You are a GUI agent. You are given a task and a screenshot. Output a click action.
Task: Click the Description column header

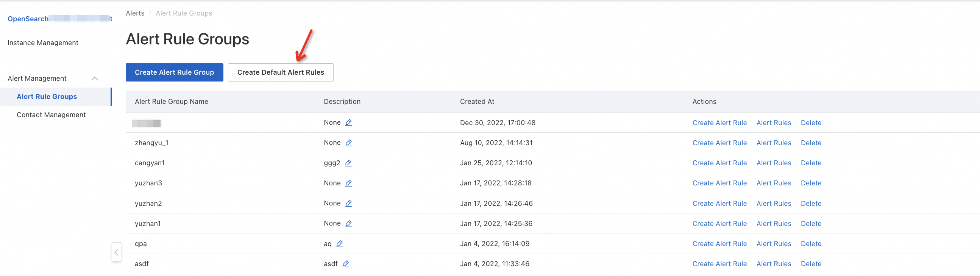[342, 102]
